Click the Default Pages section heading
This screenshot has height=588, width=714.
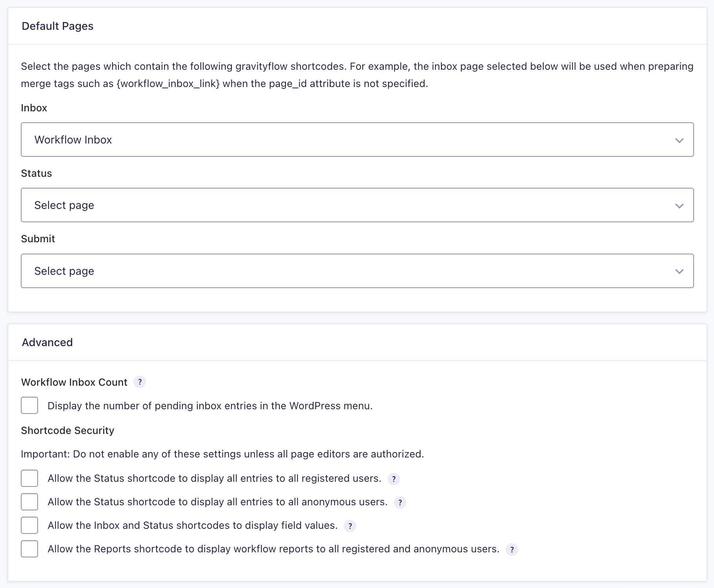(58, 26)
